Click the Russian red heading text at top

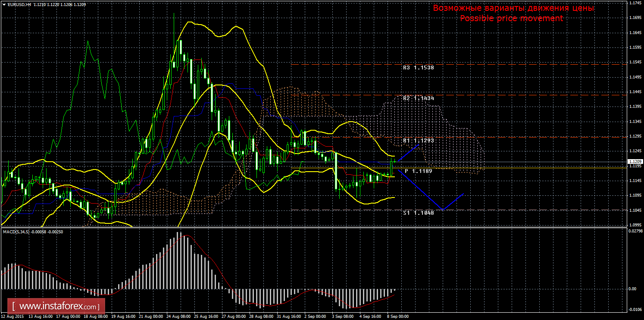[x=513, y=8]
